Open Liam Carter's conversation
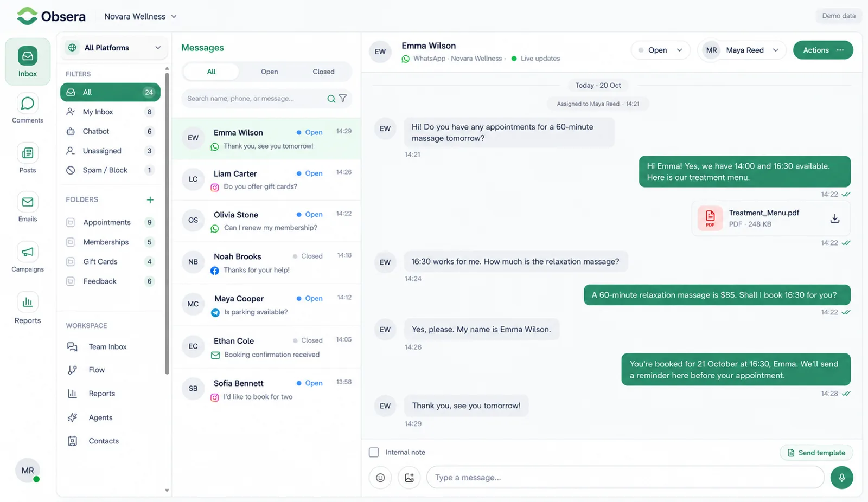868x502 pixels. coord(266,179)
